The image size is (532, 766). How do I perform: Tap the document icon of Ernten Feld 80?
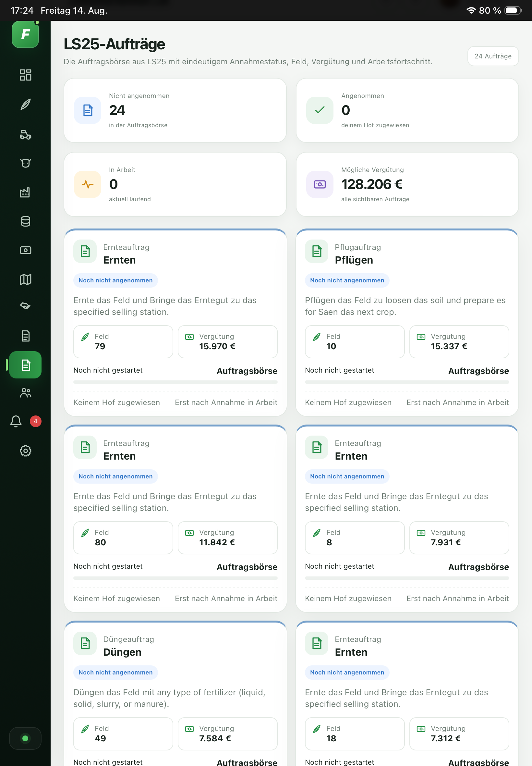85,447
